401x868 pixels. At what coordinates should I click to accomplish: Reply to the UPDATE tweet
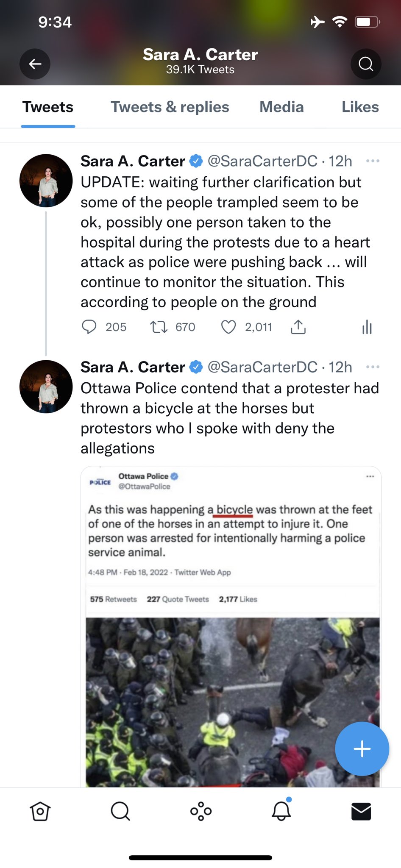[x=89, y=327]
